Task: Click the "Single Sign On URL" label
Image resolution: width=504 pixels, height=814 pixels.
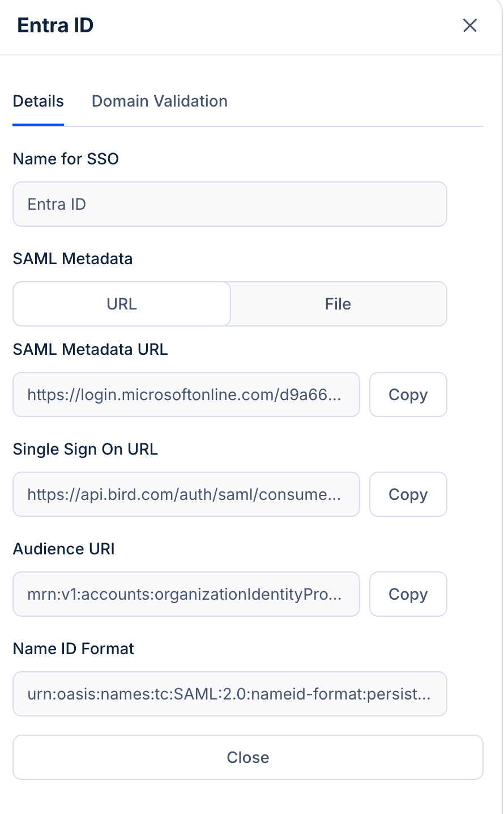Action: (x=86, y=449)
